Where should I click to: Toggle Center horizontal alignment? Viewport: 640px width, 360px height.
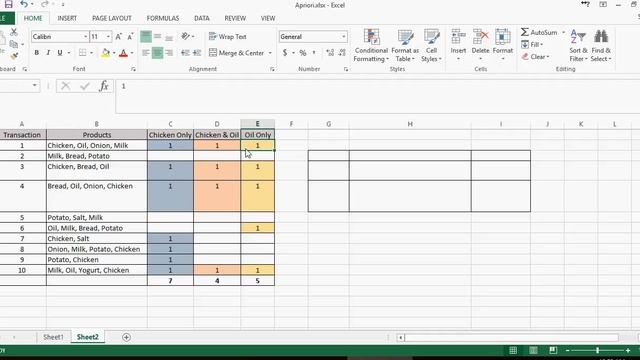coord(158,53)
